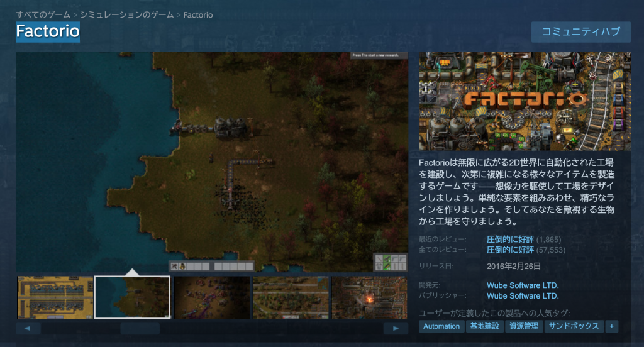Viewport: 644px width, 347px height.
Task: Click the main gameplay screenshot viewer
Action: coord(212,162)
